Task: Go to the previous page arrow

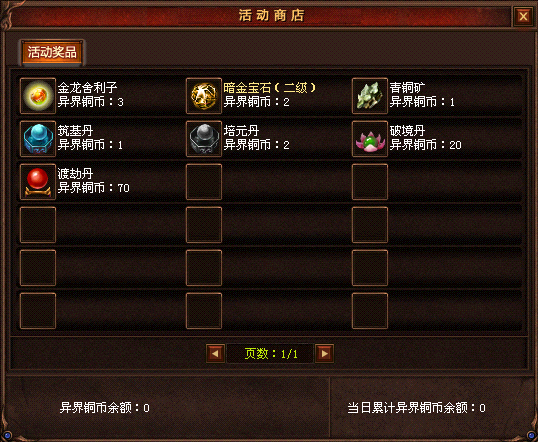Action: pyautogui.click(x=215, y=353)
